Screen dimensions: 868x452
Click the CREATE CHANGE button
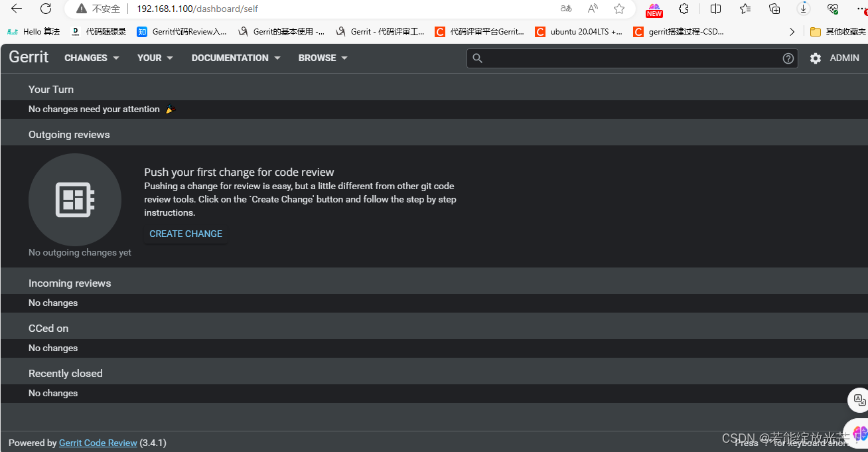click(x=186, y=234)
